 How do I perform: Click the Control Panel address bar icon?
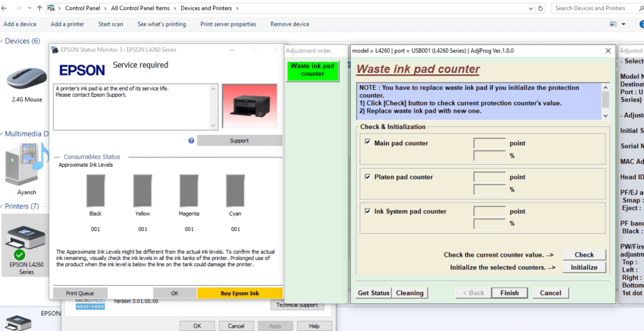pos(52,8)
